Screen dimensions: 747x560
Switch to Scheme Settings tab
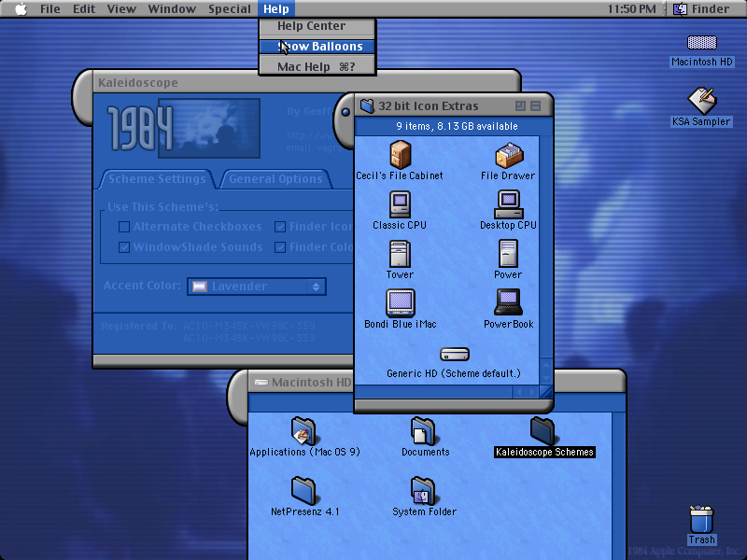157,179
